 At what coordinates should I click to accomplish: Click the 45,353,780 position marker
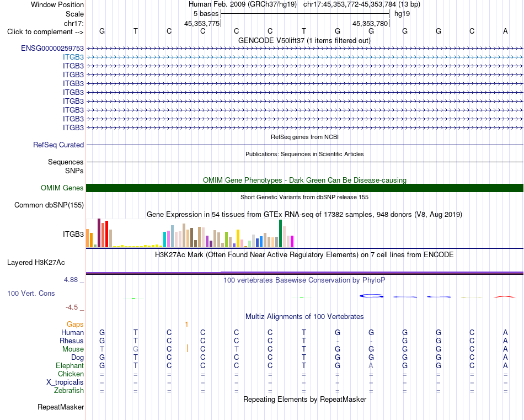click(x=370, y=23)
